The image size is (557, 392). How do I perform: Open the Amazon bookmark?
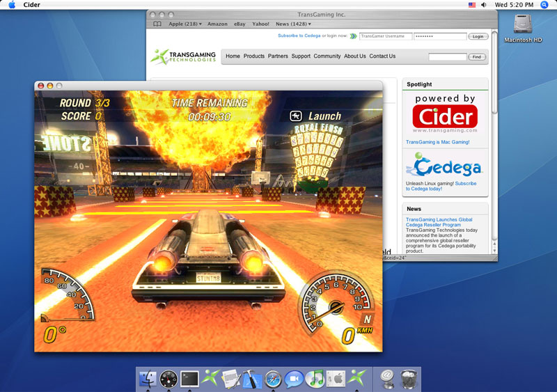(x=217, y=24)
